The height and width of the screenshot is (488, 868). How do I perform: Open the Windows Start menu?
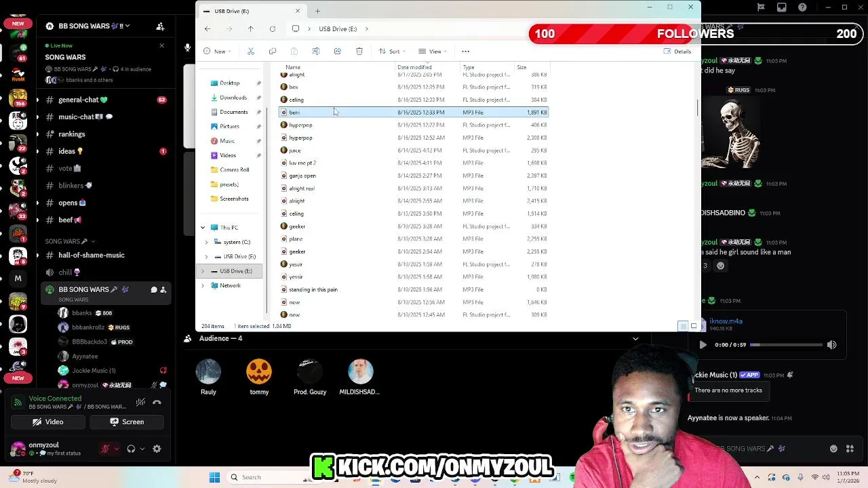click(214, 477)
